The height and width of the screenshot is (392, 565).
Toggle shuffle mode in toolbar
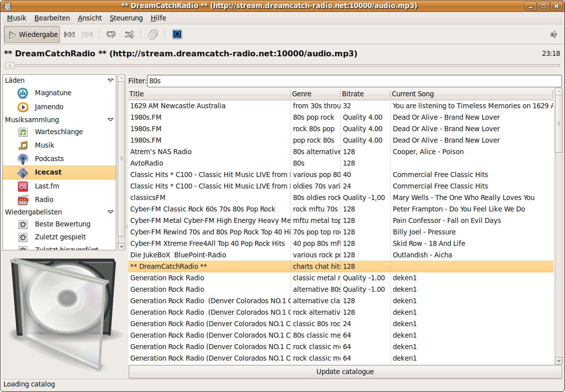coord(129,34)
